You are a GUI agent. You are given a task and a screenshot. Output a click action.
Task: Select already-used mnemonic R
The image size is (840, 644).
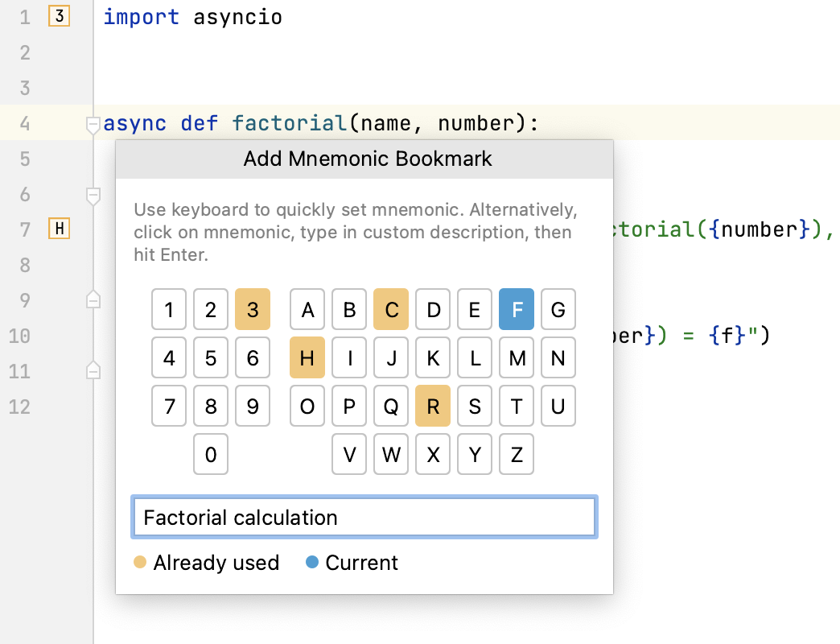click(432, 406)
